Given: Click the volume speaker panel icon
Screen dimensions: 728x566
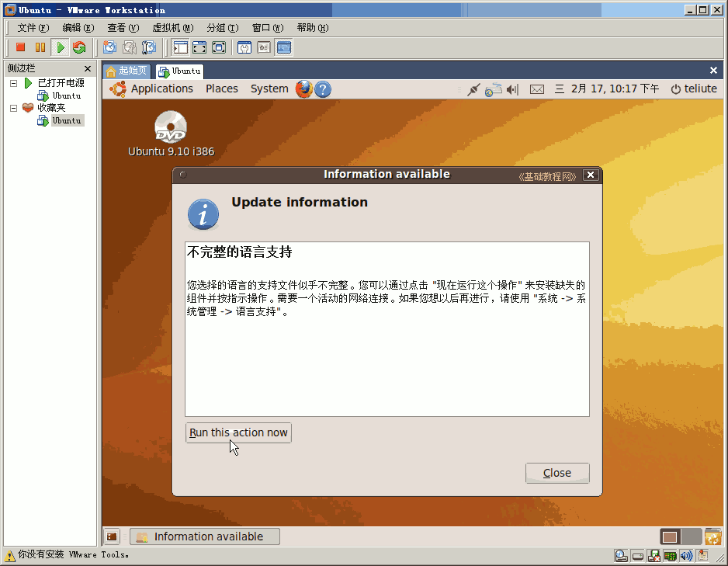Looking at the screenshot, I should click(512, 89).
